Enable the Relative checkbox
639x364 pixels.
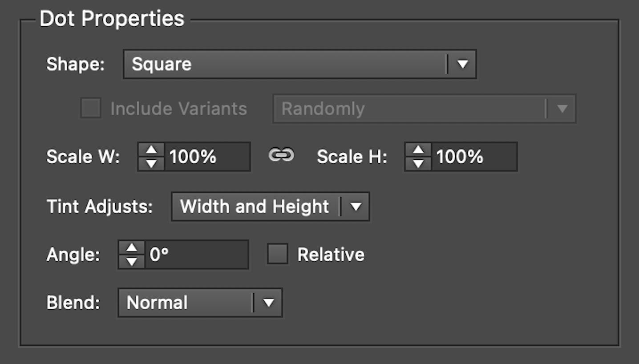[x=277, y=254]
